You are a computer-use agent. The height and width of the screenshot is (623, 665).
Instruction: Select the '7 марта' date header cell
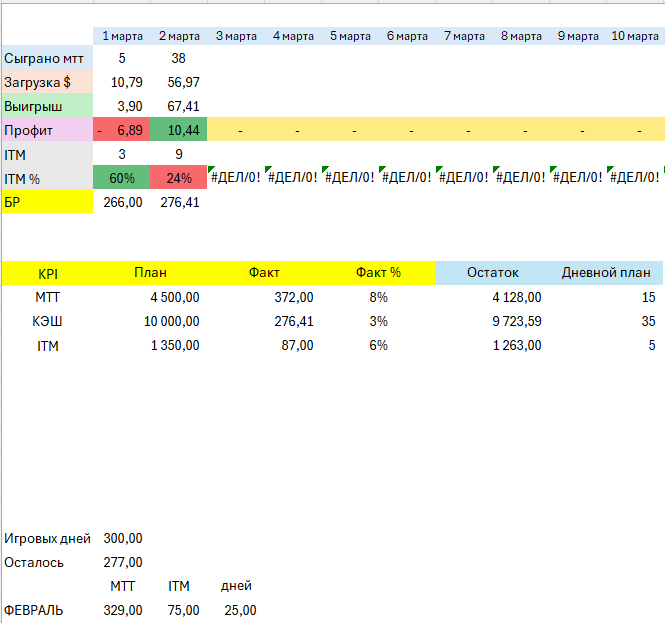pyautogui.click(x=464, y=36)
